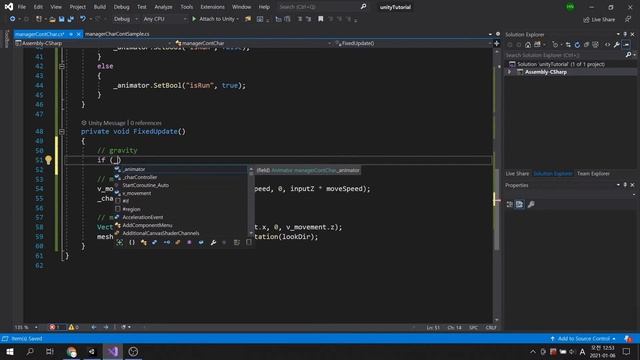Click Windows Start button
Screen dimensions: 640x360
coord(10,351)
